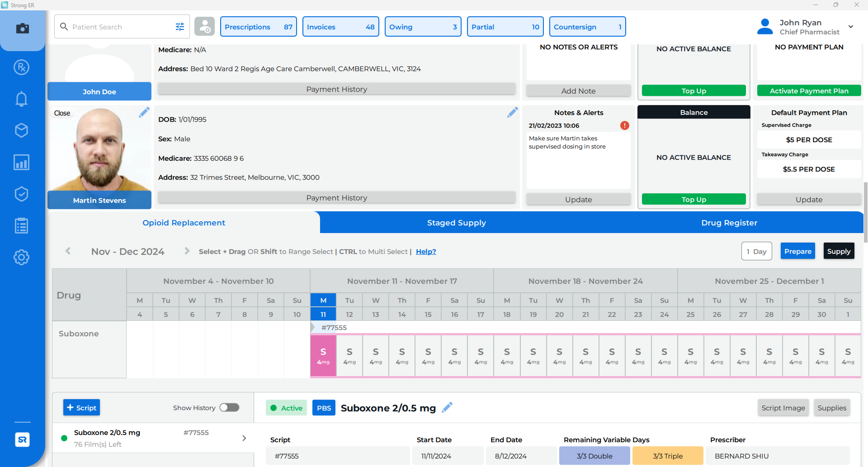Click the add new patient icon
The image size is (868, 467).
205,26
